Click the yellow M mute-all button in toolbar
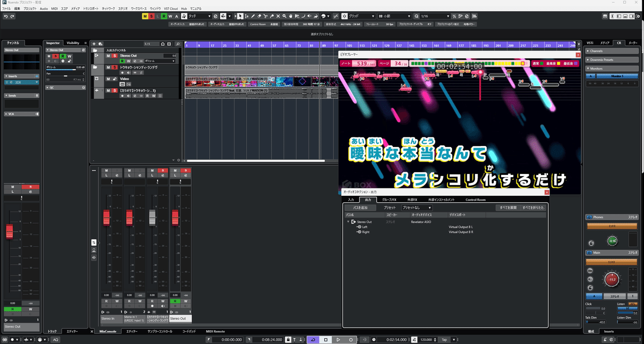The image size is (644, 344). [x=145, y=17]
